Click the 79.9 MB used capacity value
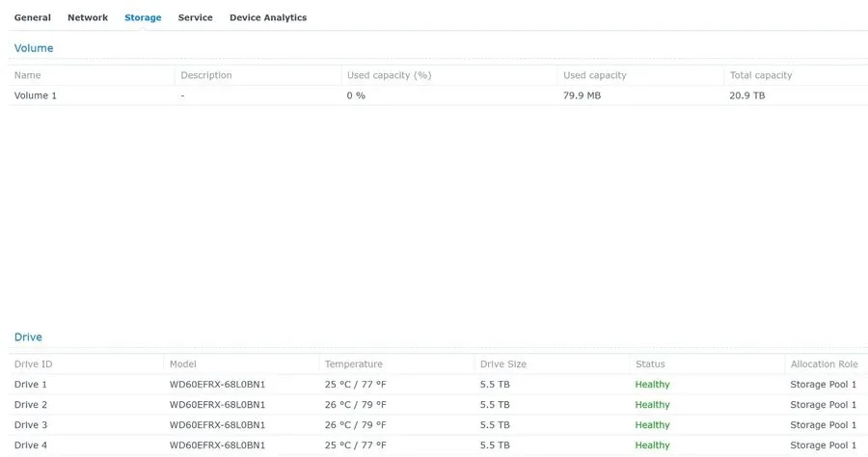 [582, 95]
